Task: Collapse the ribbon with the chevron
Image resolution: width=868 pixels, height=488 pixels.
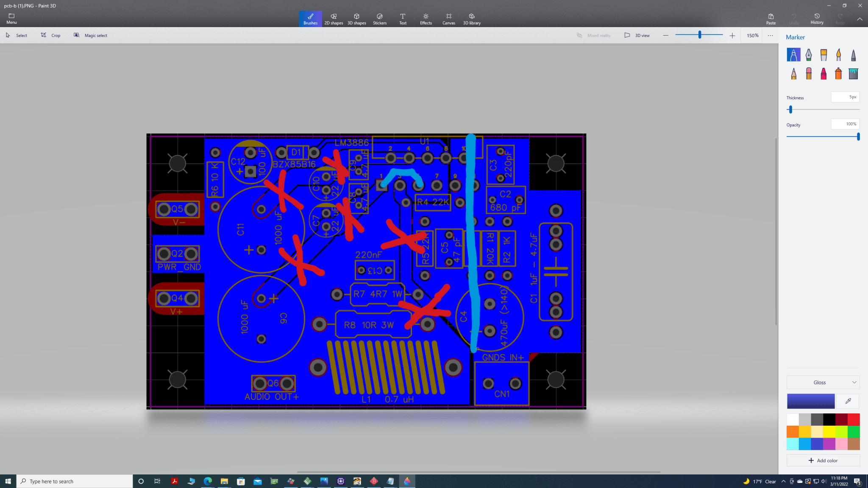Action: [860, 19]
